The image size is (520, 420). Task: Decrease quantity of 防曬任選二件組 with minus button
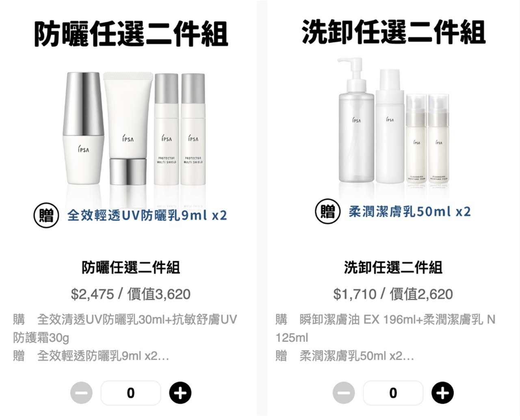(81, 393)
